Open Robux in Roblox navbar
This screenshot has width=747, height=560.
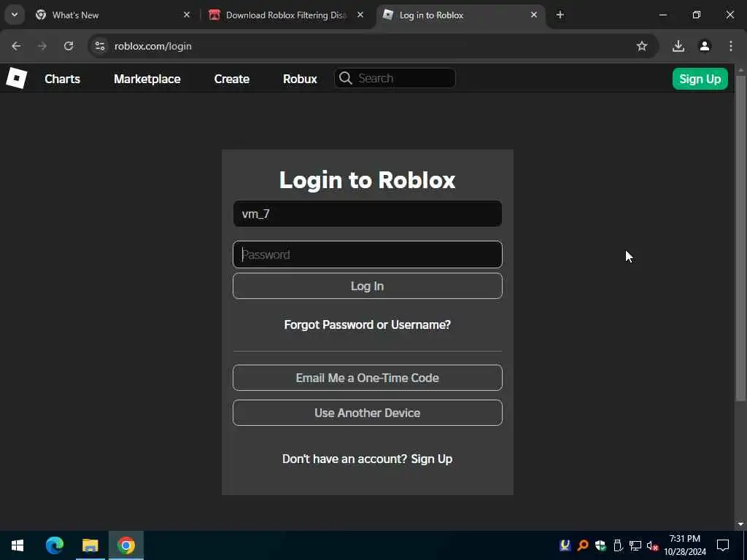[300, 79]
